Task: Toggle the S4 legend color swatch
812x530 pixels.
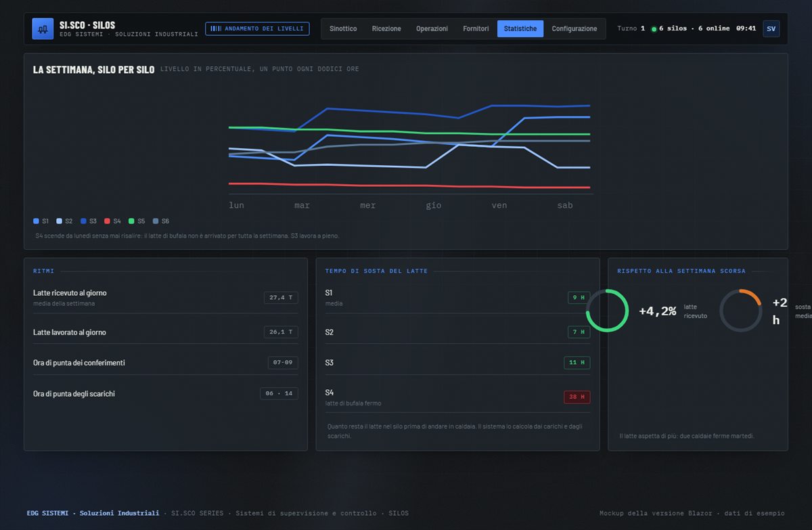Action: point(108,221)
